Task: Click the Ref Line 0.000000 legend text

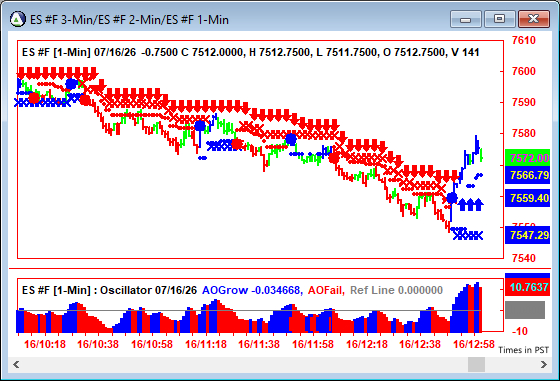Action: [396, 290]
